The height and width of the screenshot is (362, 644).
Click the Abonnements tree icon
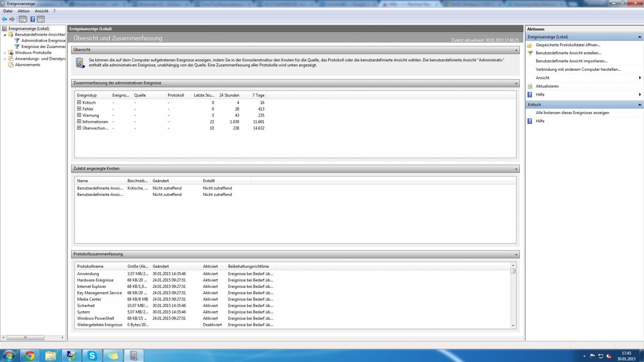coord(11,65)
